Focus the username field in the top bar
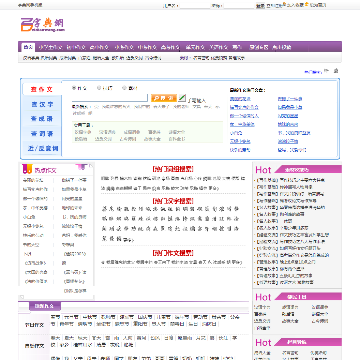Image resolution: width=360 pixels, height=360 pixels. [194, 5]
